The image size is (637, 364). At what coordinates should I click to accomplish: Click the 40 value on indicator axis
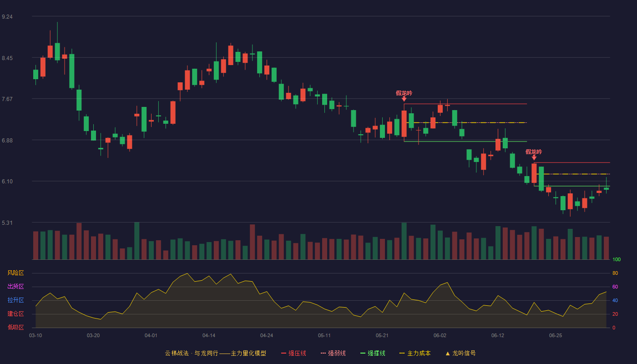[x=615, y=301]
